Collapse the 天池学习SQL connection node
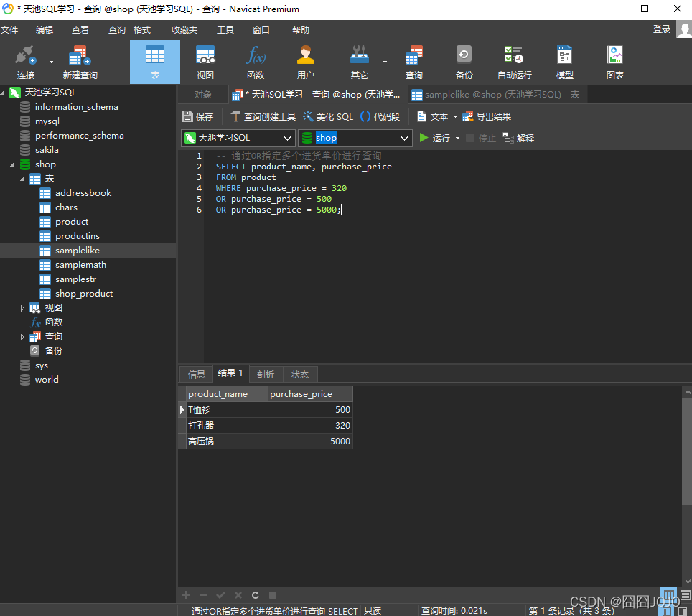Image resolution: width=692 pixels, height=616 pixels. coord(3,93)
